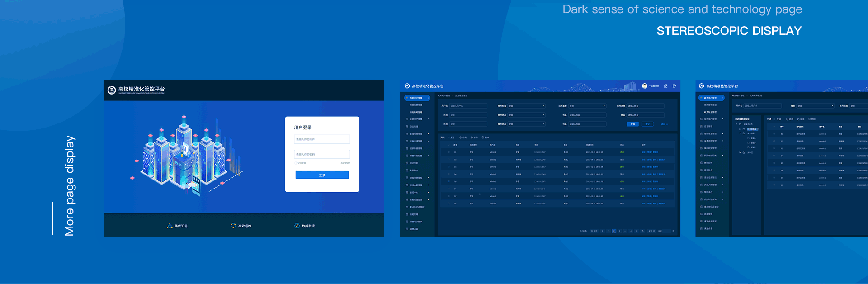Image resolution: width=868 pixels, height=284 pixels.
Task: Open second-row 账号状态 dropdown in middle window
Action: pos(526,115)
